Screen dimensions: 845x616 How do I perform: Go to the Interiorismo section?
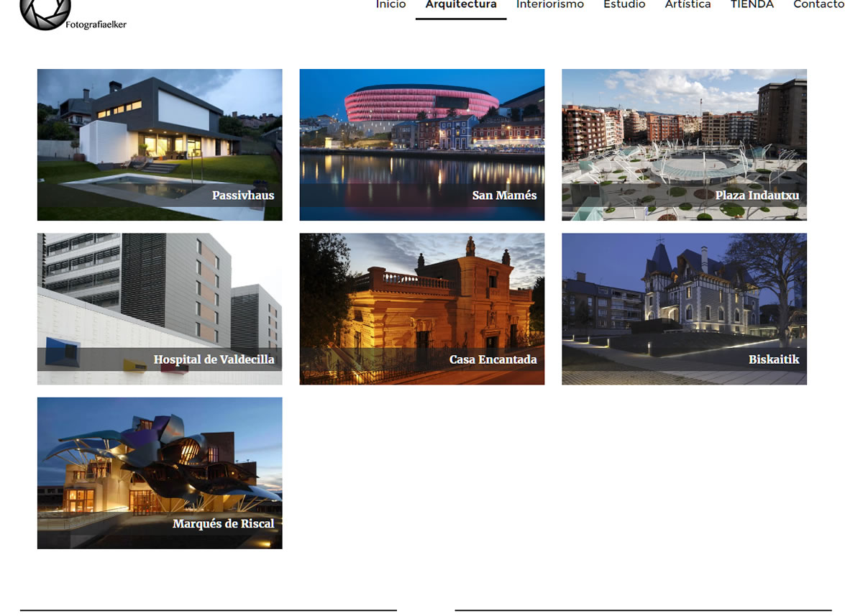click(x=549, y=4)
